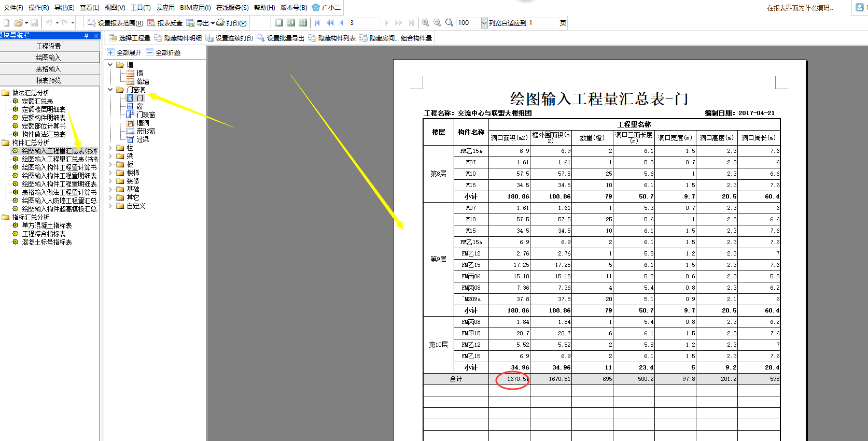Close the navigation bar panel
This screenshot has width=868, height=441.
click(x=95, y=35)
